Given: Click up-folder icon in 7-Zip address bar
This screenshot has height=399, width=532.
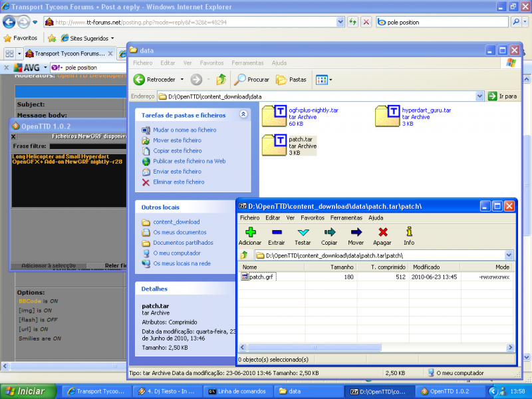Looking at the screenshot, I should click(x=244, y=255).
